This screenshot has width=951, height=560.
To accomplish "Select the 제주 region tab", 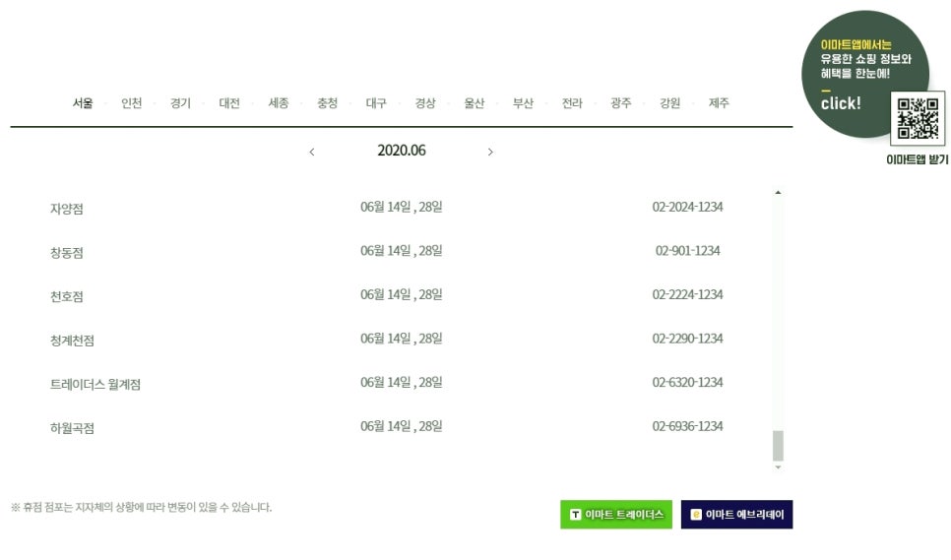I will [x=719, y=103].
